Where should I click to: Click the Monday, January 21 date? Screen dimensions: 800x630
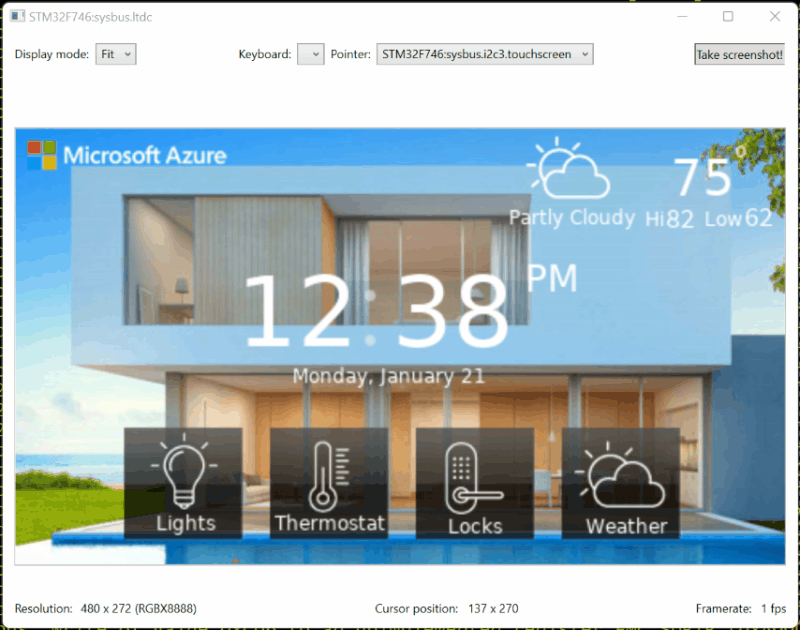388,376
